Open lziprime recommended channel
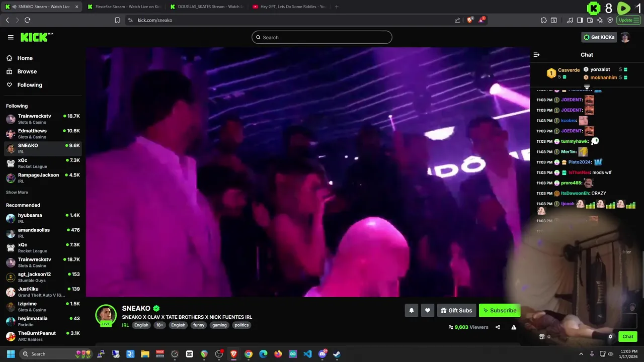The height and width of the screenshot is (362, 644). coord(43,306)
